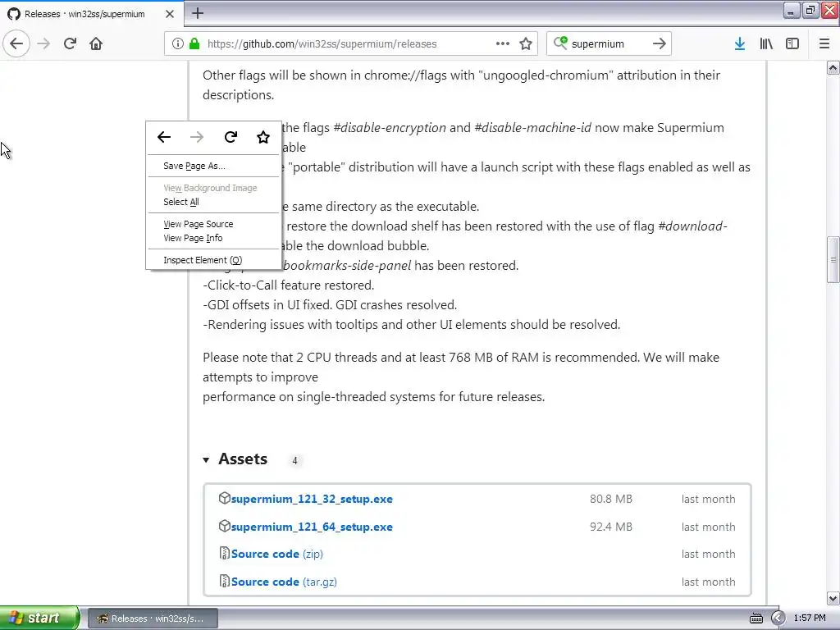
Task: Click package icon beside supermium_121_32_setup.exe
Action: click(x=225, y=498)
